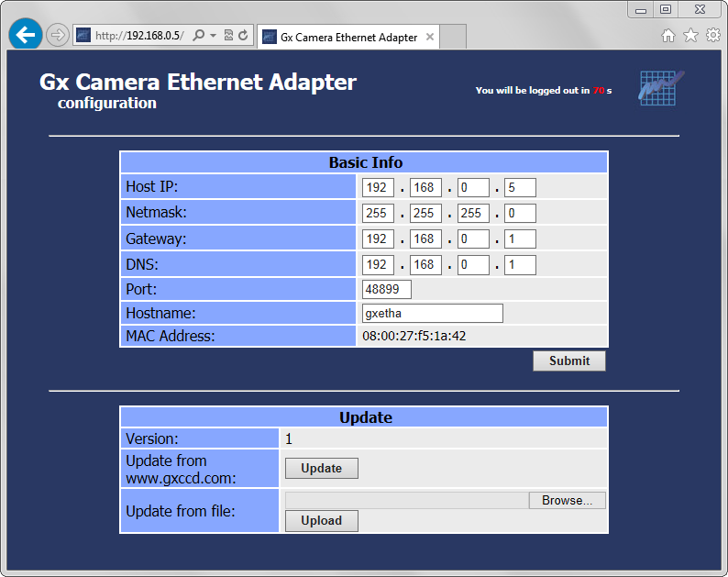
Task: Click the browser back arrow button
Action: pos(26,35)
